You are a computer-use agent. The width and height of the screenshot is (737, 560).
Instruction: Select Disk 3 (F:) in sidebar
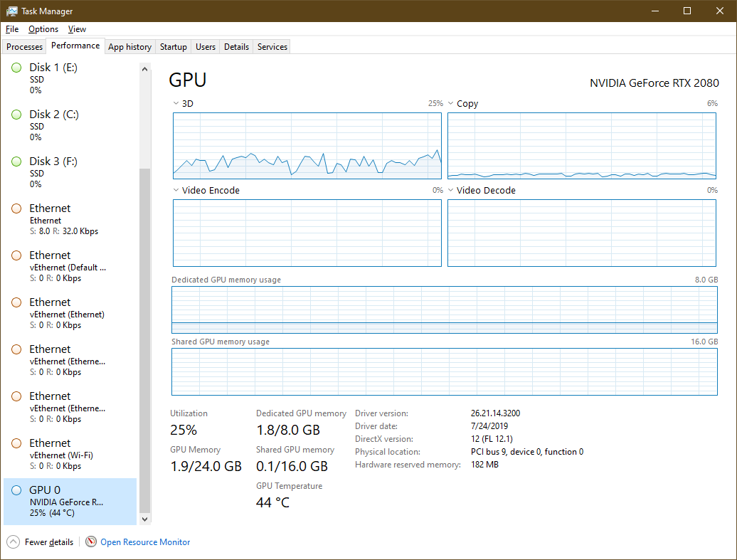(x=70, y=173)
